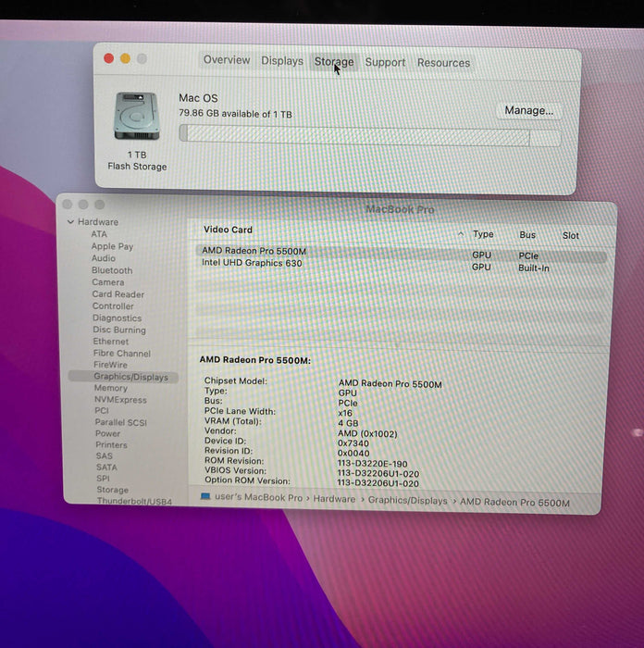644x648 pixels.
Task: Sort by the Slot column header
Action: pos(571,236)
